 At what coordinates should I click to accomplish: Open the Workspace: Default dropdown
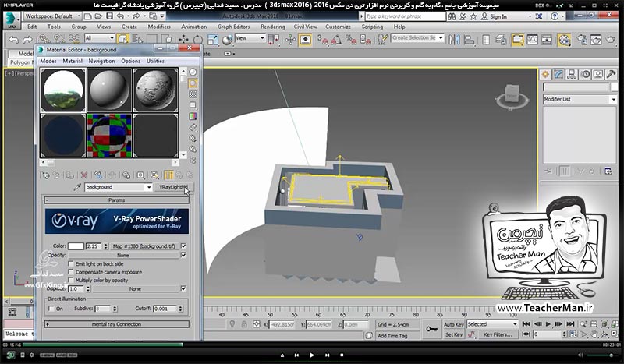click(x=52, y=16)
